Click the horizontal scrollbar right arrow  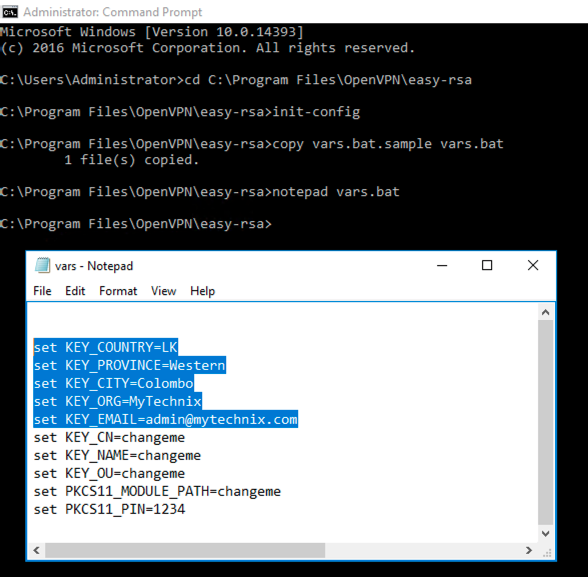click(x=529, y=550)
